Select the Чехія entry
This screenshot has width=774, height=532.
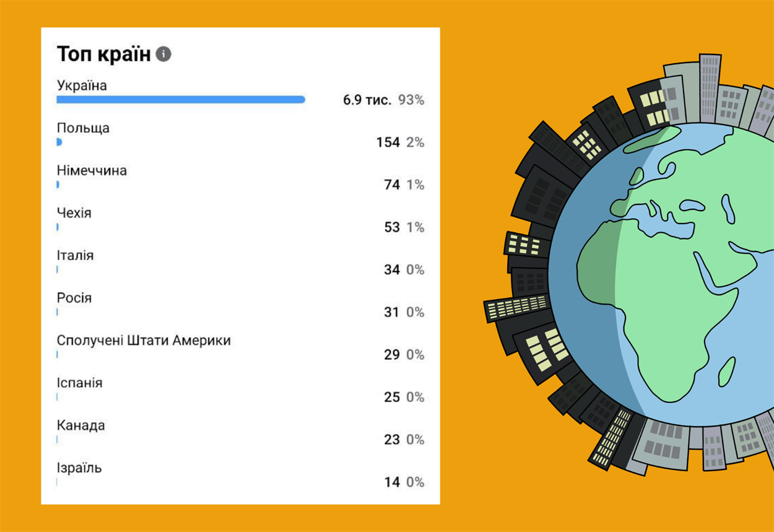[x=74, y=213]
